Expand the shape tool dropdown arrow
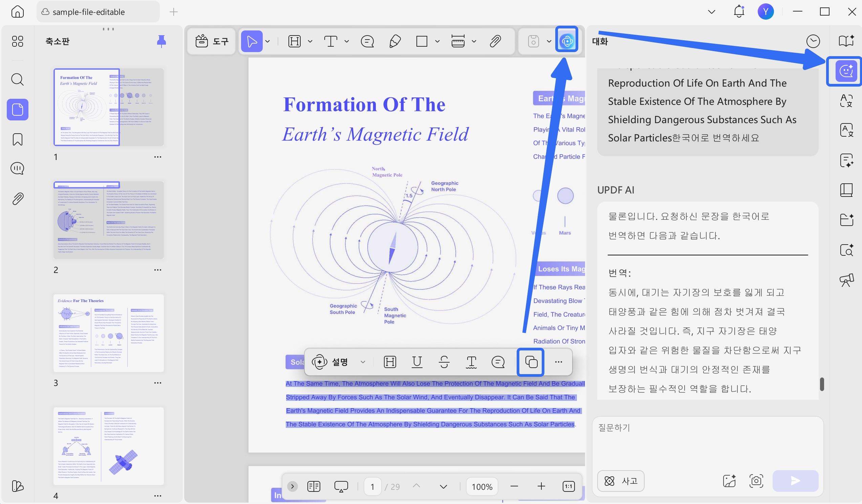This screenshot has width=862, height=504. pos(437,41)
